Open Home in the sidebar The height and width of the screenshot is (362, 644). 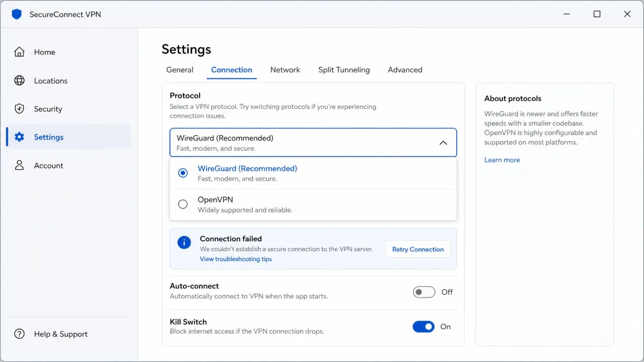[68, 52]
